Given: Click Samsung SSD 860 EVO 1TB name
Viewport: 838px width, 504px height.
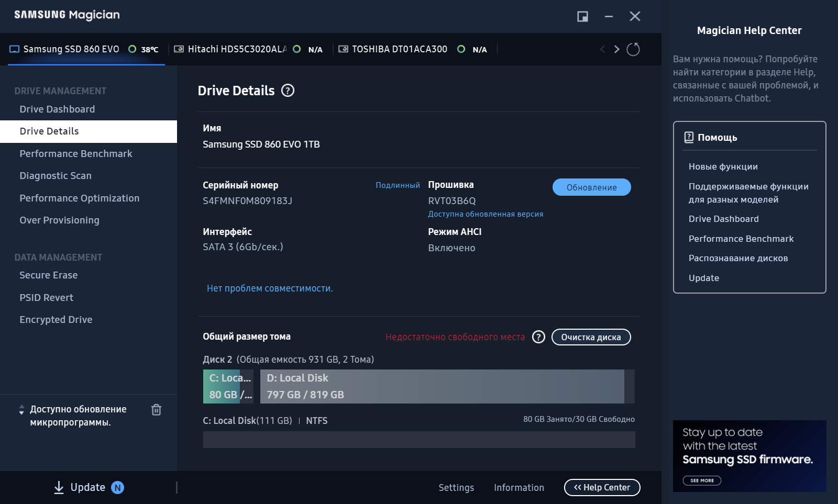Looking at the screenshot, I should [261, 144].
